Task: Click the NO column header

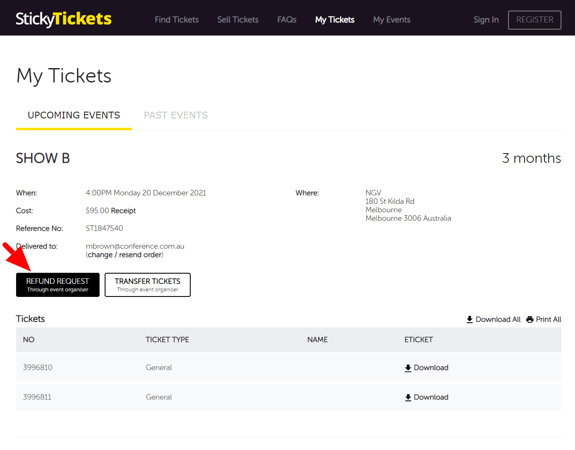Action: coord(29,340)
